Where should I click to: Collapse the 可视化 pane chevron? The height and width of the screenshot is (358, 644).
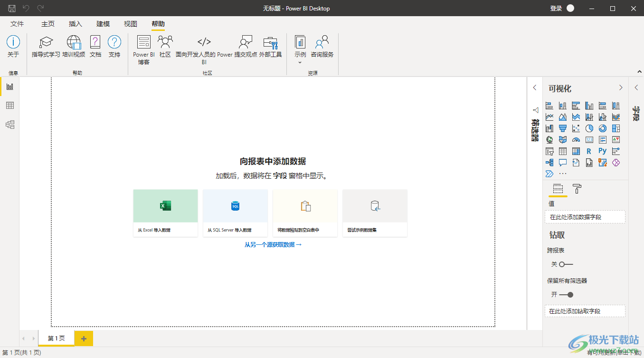click(x=621, y=87)
